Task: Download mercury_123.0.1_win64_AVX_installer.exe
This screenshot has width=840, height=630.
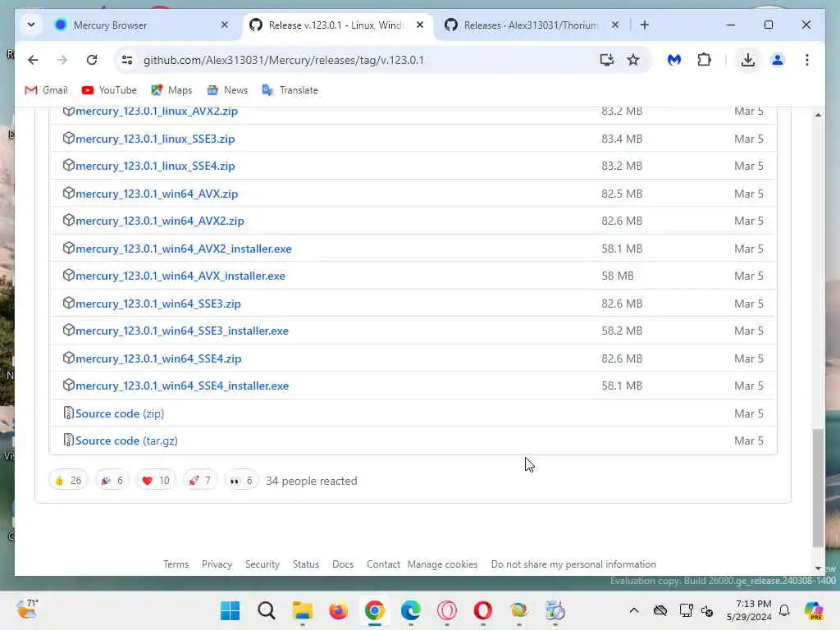Action: coord(180,276)
